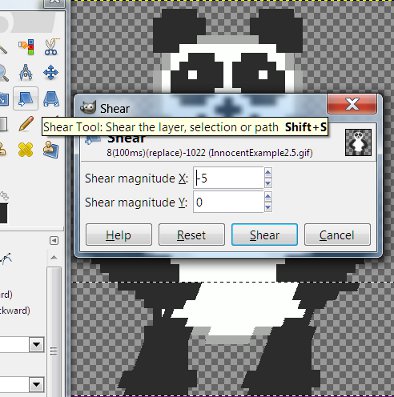The height and width of the screenshot is (397, 394).
Task: Decrease Shear magnitude Y with down arrow
Action: tap(268, 207)
